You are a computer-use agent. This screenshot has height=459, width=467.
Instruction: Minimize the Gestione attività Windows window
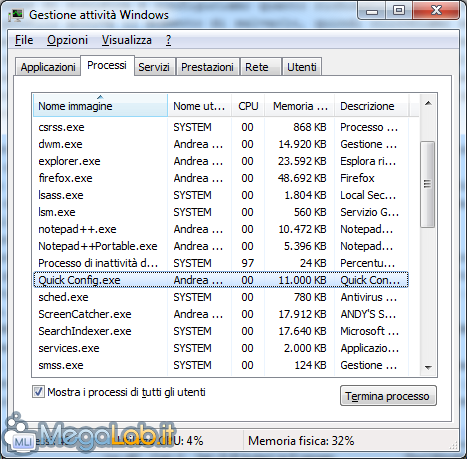tap(372, 11)
